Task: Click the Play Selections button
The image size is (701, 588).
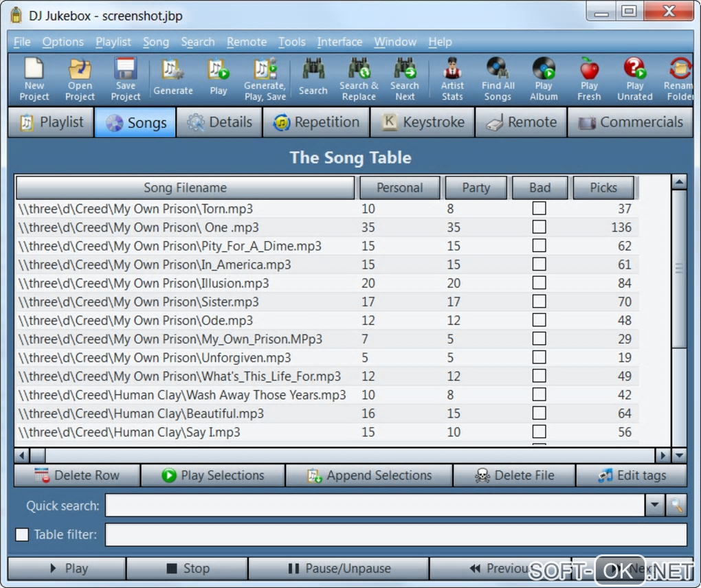Action: tap(213, 475)
